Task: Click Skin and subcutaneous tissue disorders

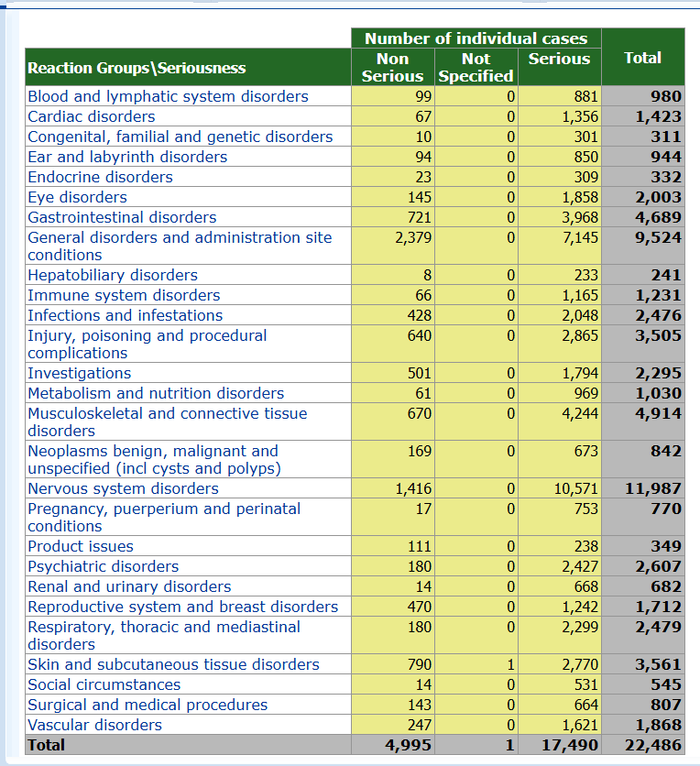Action: click(x=173, y=664)
